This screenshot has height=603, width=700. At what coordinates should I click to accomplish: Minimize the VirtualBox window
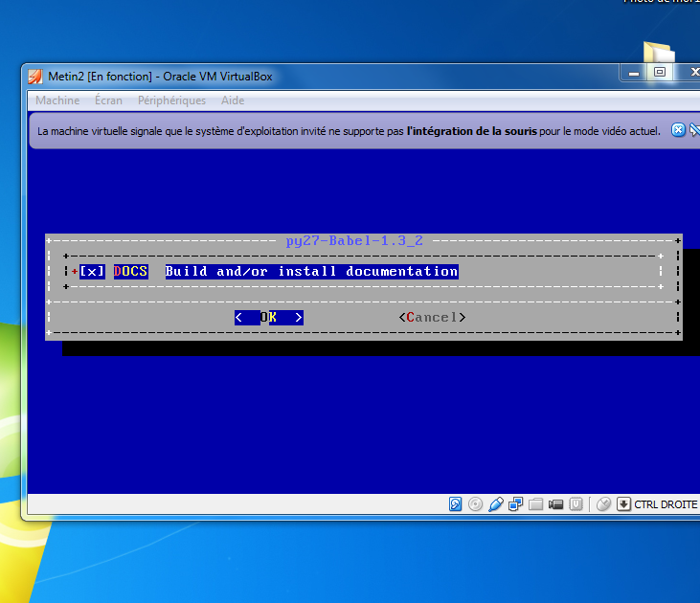(634, 73)
